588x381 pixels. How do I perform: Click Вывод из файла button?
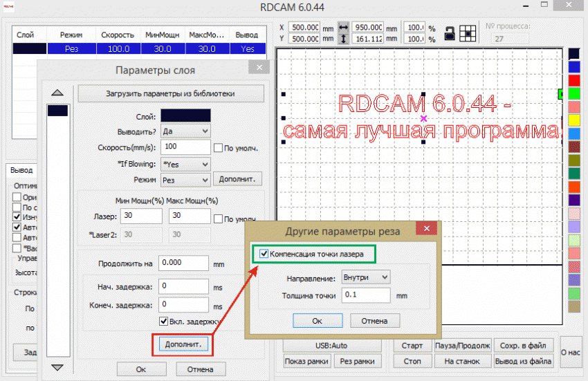click(x=523, y=361)
